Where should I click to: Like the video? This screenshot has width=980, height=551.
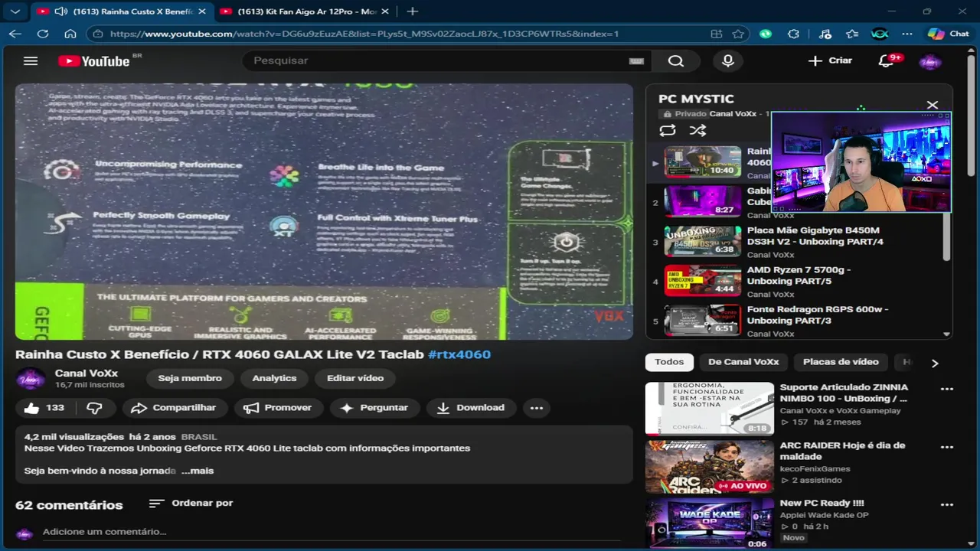44,408
